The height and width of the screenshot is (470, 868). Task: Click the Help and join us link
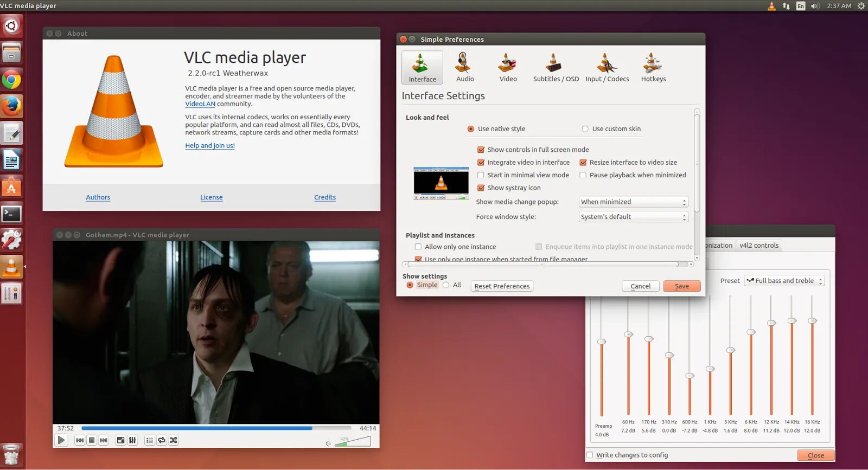(x=210, y=146)
